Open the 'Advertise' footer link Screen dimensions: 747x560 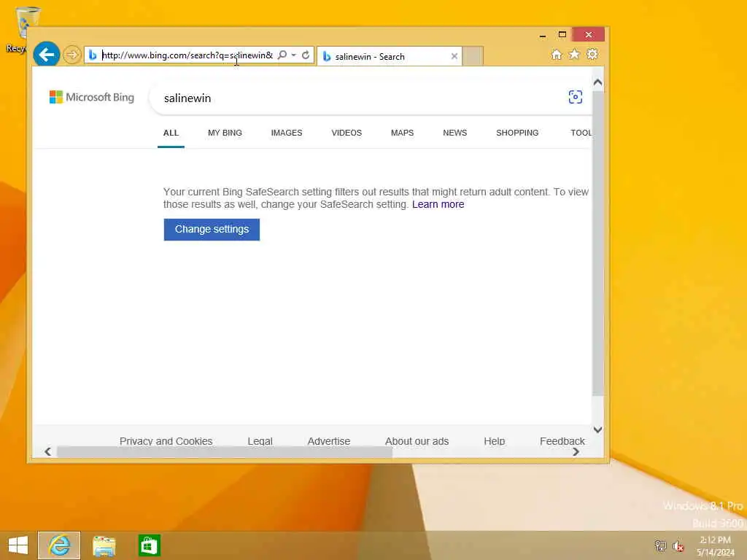329,441
